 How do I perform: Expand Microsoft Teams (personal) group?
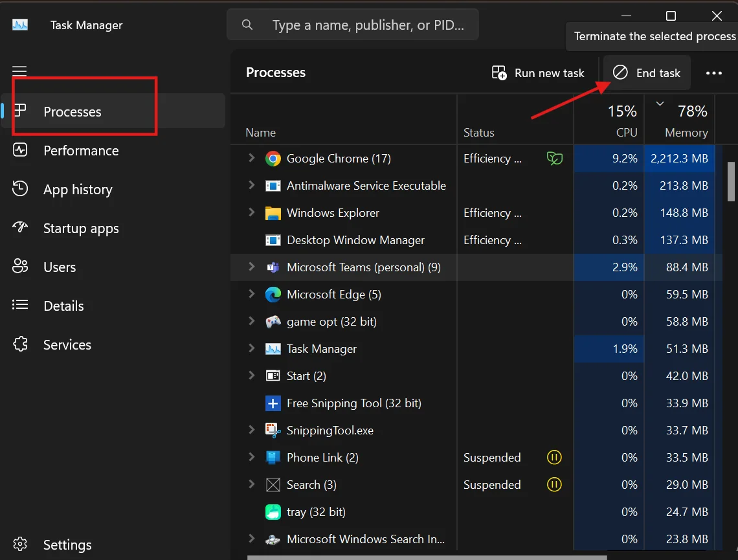click(251, 267)
